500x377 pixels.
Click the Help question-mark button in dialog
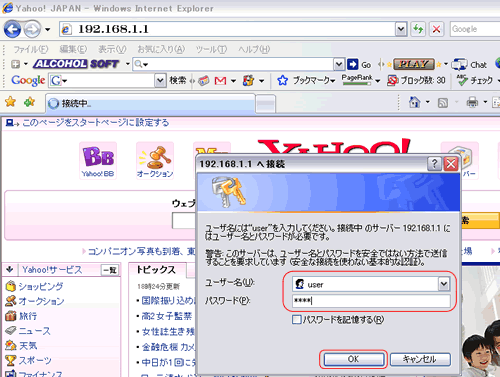click(434, 164)
